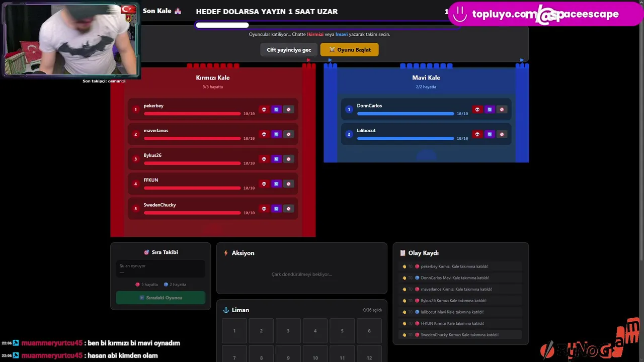Click the purple swap icon for FFKUN
644x362 pixels.
click(x=276, y=184)
